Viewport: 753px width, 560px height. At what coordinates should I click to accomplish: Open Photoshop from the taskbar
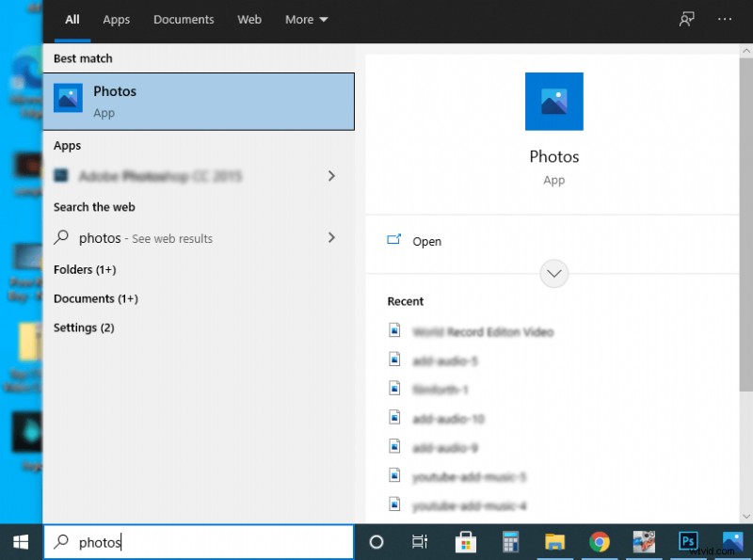[x=687, y=542]
